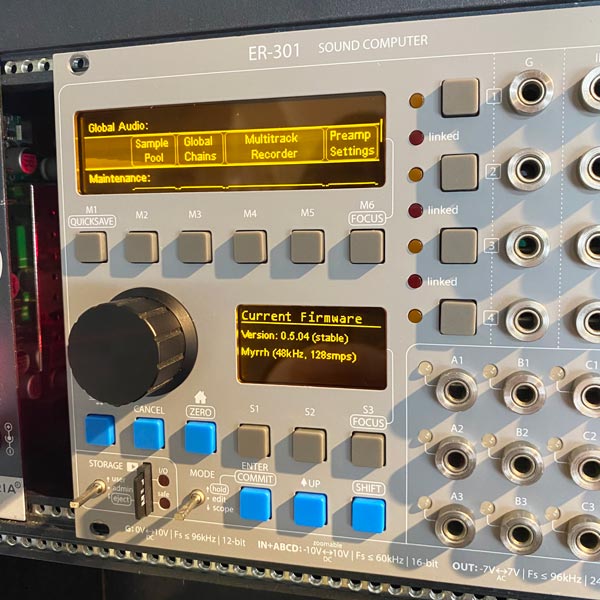
Task: Tap the small LED beside A2 jack
Action: click(425, 437)
